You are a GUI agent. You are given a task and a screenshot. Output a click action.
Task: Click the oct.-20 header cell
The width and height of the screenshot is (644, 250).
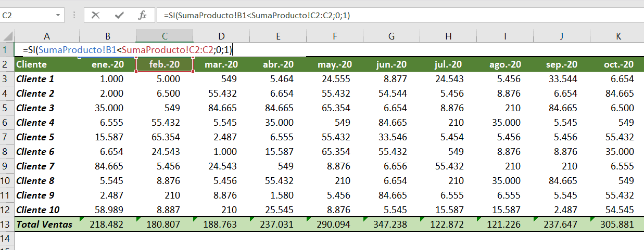[x=617, y=64]
